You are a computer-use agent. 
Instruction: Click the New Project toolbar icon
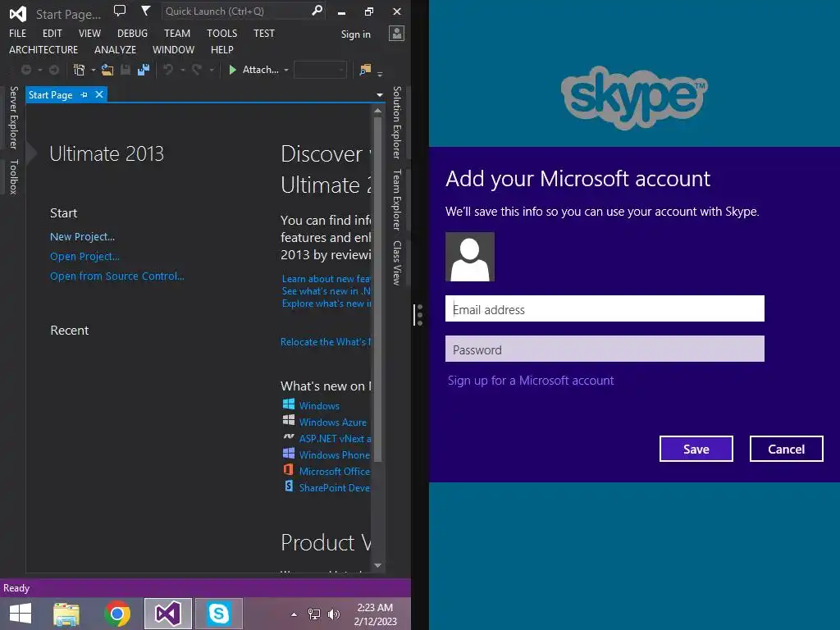tap(80, 70)
